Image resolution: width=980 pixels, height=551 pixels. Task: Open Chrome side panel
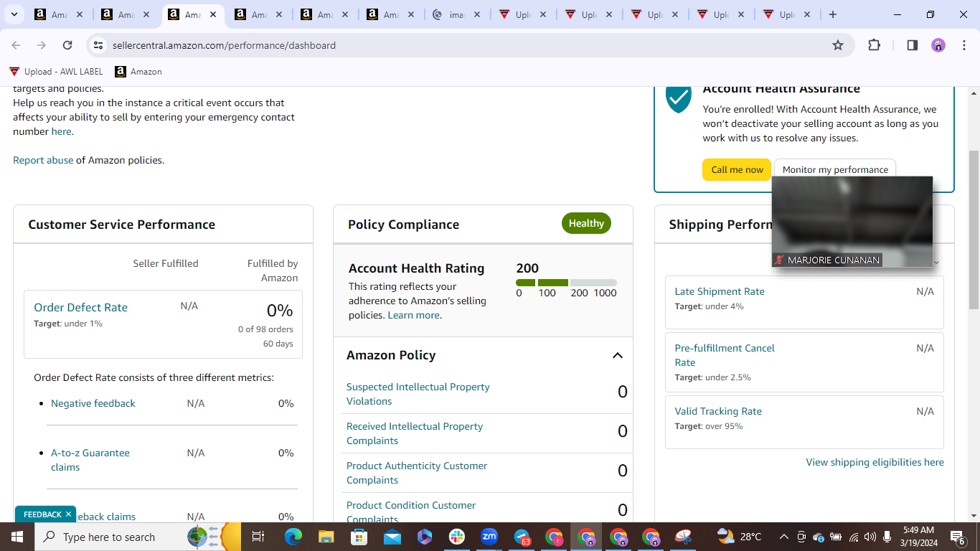point(913,45)
